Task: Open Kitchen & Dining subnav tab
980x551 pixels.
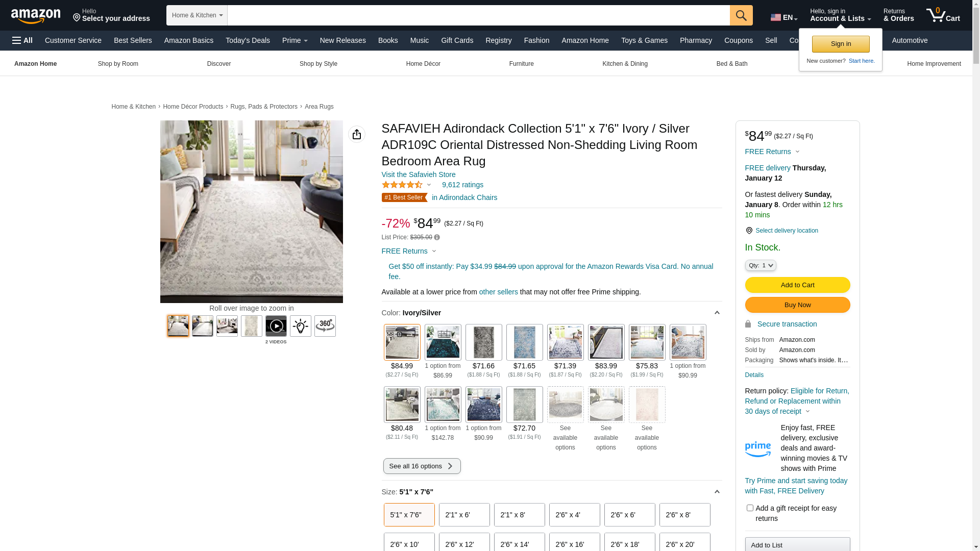Action: 625,64
